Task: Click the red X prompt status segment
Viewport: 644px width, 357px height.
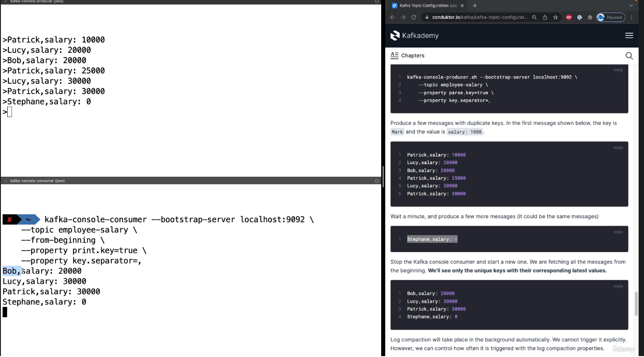Action: point(10,220)
